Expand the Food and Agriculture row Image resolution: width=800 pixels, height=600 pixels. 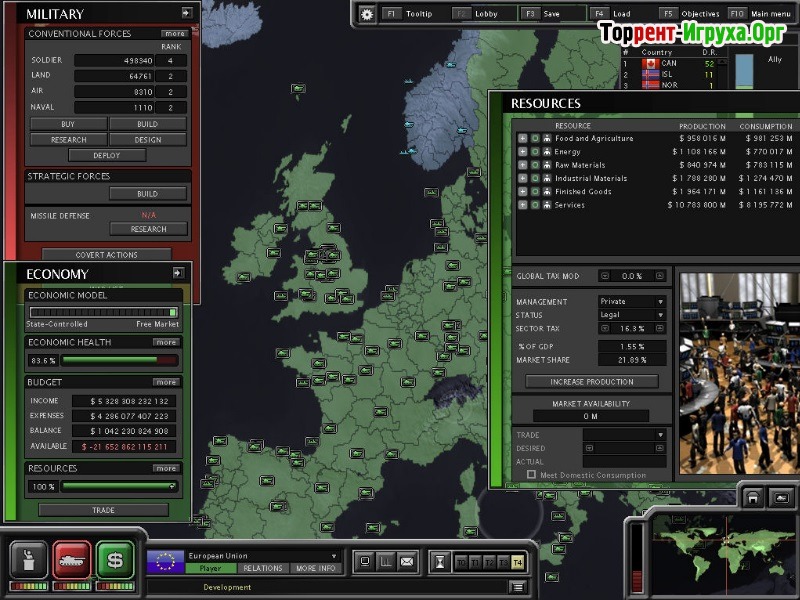pos(522,139)
